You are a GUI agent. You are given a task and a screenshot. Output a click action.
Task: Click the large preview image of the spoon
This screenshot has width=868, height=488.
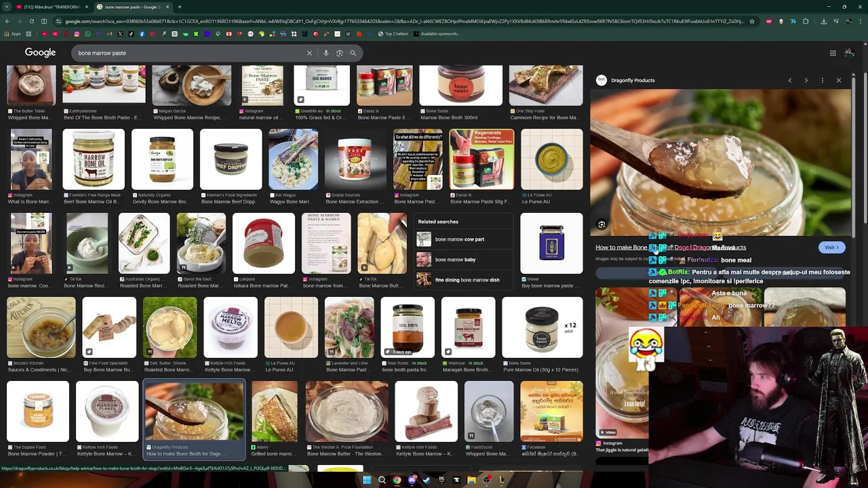[720, 163]
